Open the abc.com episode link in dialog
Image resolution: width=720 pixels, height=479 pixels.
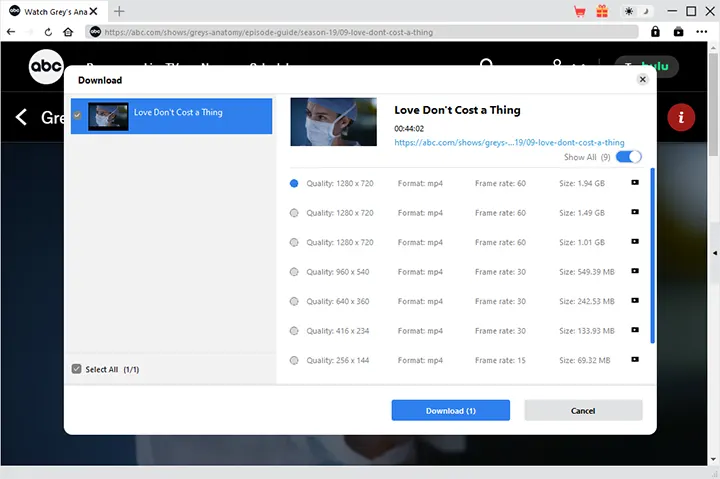tap(509, 142)
